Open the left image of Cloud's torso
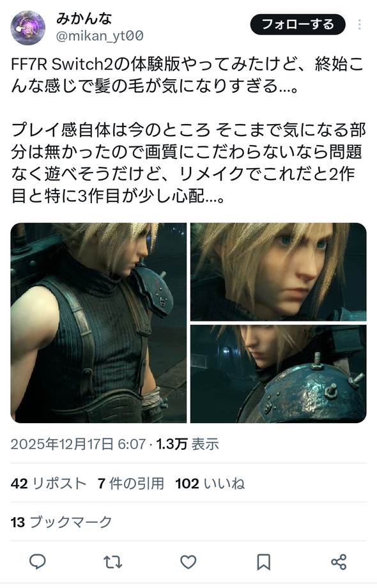377x588 pixels. 98,323
